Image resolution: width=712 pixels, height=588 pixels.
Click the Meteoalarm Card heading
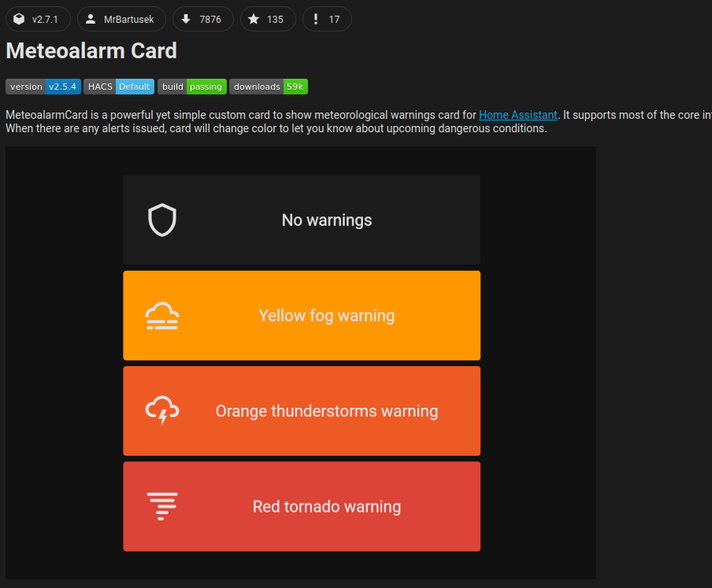[x=91, y=51]
